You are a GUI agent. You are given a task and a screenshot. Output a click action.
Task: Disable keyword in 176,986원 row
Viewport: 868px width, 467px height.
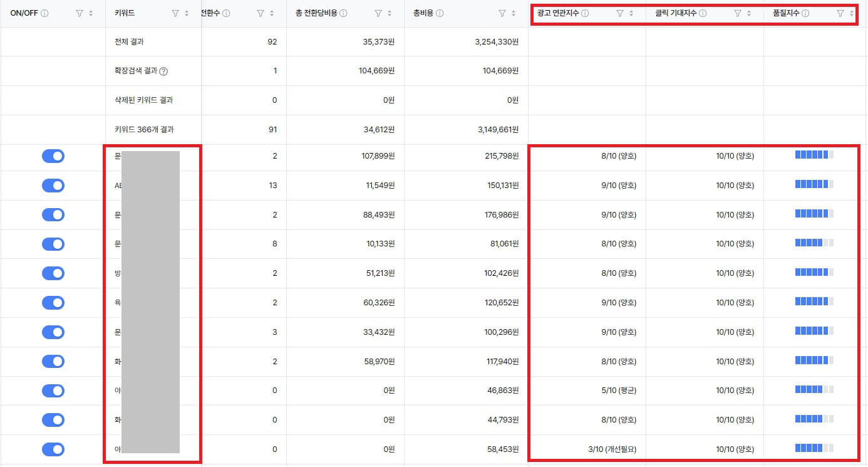(x=53, y=214)
